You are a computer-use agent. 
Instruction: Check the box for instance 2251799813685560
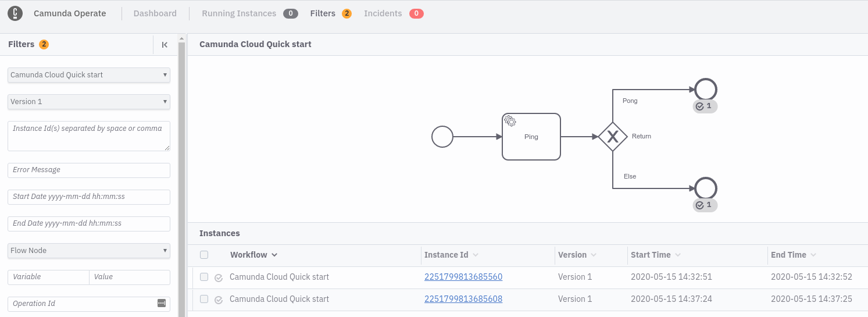click(x=204, y=277)
